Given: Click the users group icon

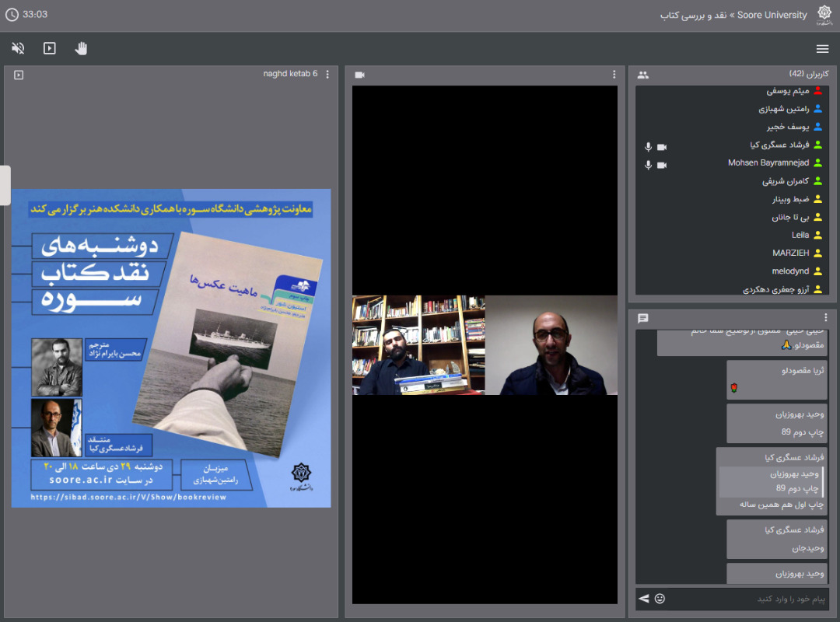Looking at the screenshot, I should coord(643,75).
